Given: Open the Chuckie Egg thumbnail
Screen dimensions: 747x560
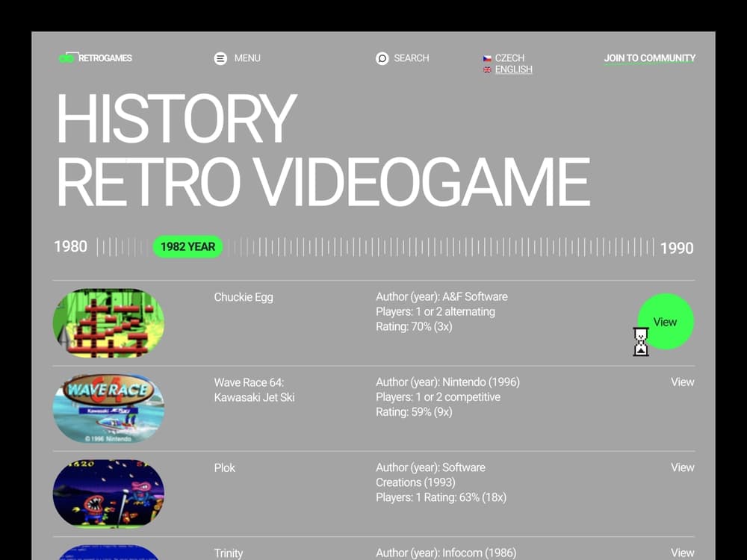Looking at the screenshot, I should [x=108, y=323].
